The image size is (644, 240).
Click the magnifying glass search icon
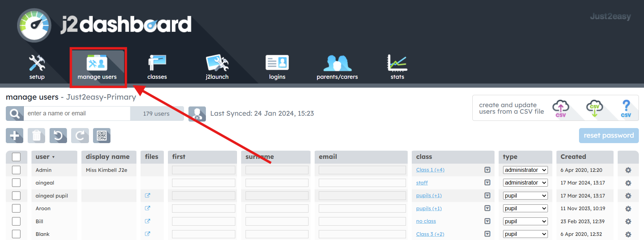pos(15,113)
